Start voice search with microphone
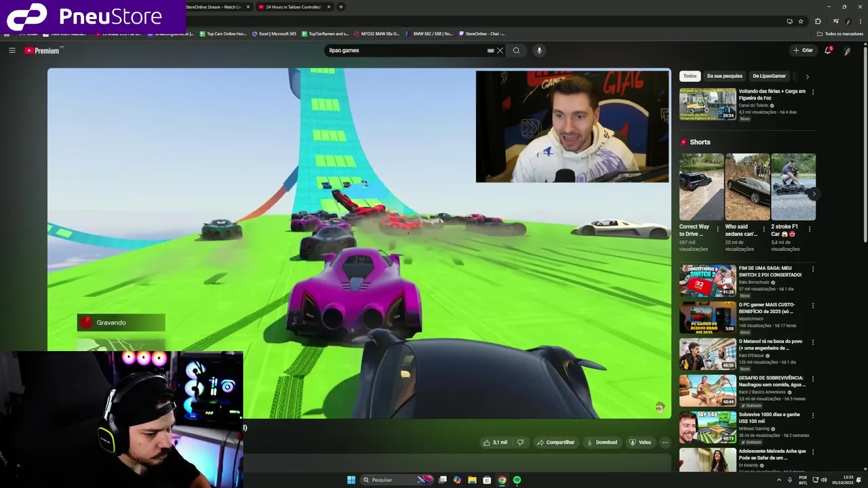The height and width of the screenshot is (488, 868). click(x=539, y=50)
